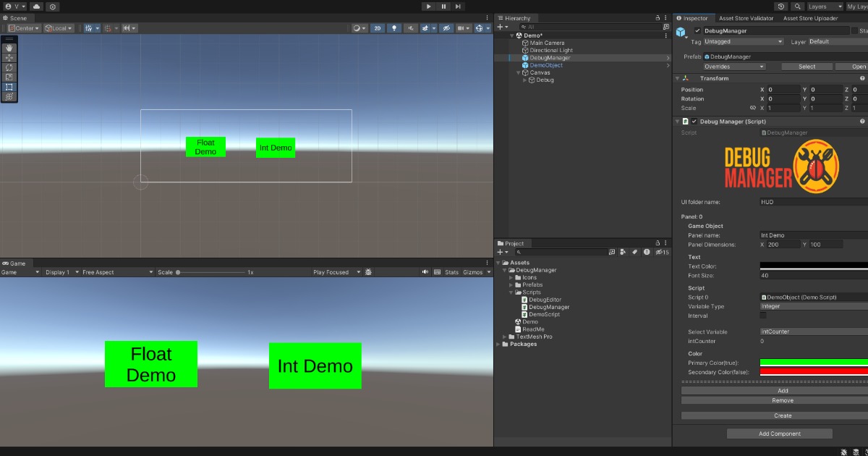868x456 pixels.
Task: Enable the Interval checkbox in Debug Manager
Action: (762, 316)
